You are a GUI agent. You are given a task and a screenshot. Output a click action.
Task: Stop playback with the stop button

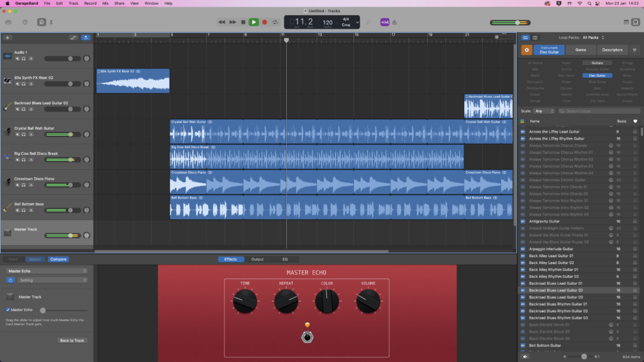click(243, 22)
